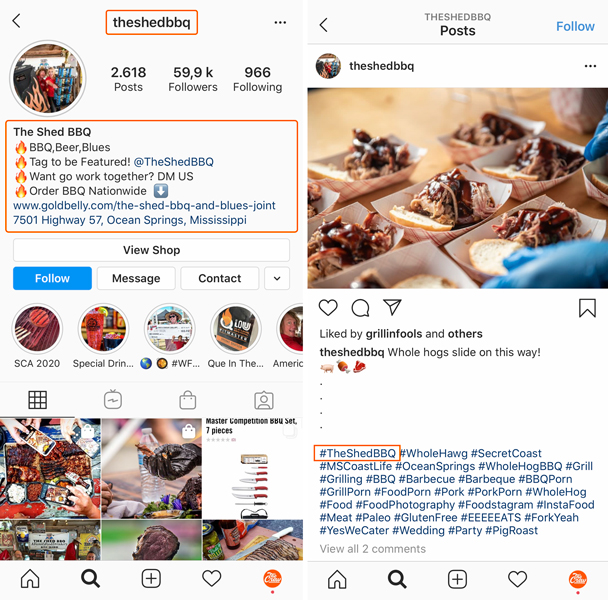The width and height of the screenshot is (608, 600).
Task: Tap the #TheShedBBQ hashtag in caption
Action: coord(357,453)
